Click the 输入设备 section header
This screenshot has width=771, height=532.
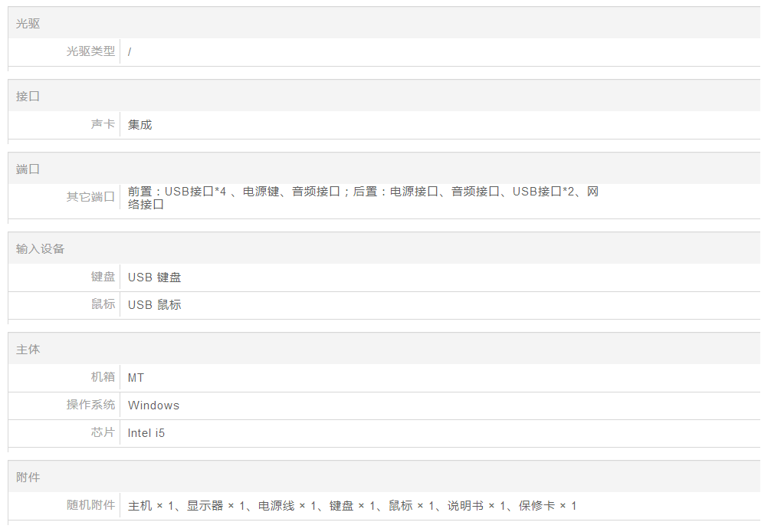(x=41, y=249)
